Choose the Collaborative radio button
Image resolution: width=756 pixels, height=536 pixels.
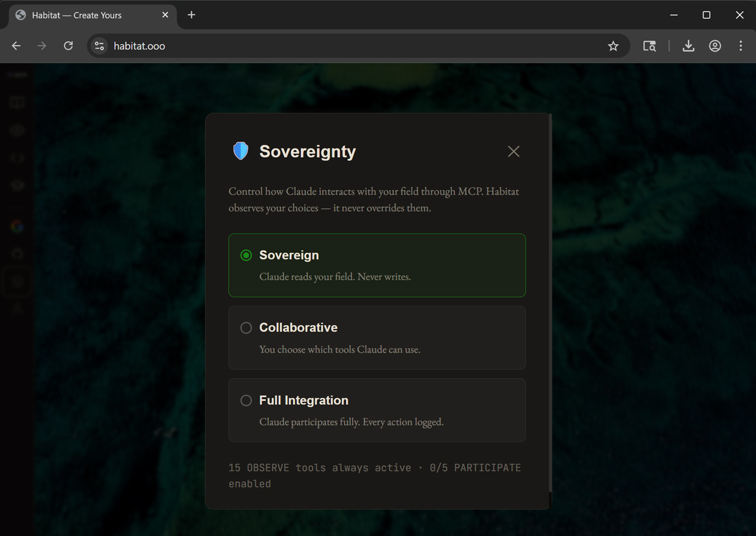[246, 328]
